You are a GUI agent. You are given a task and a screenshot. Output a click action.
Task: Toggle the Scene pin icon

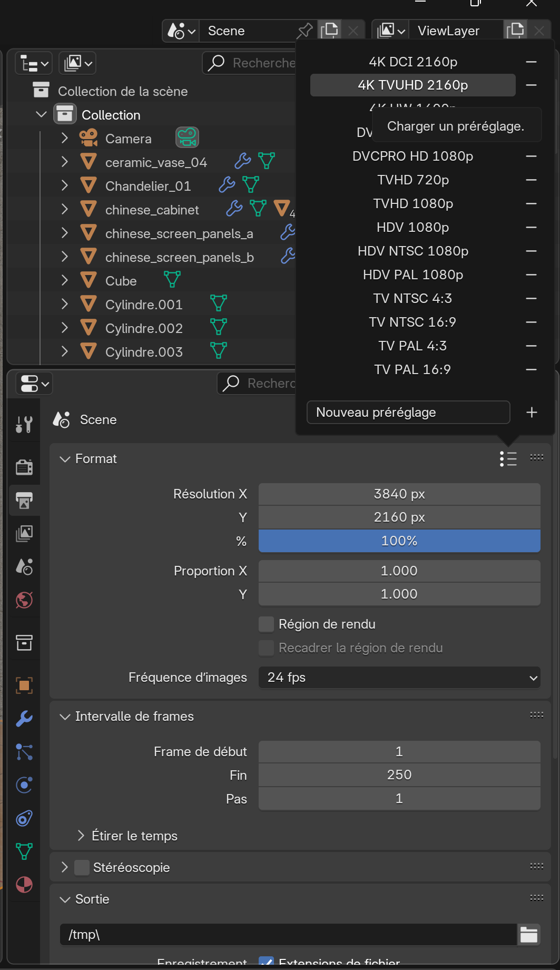[x=304, y=31]
